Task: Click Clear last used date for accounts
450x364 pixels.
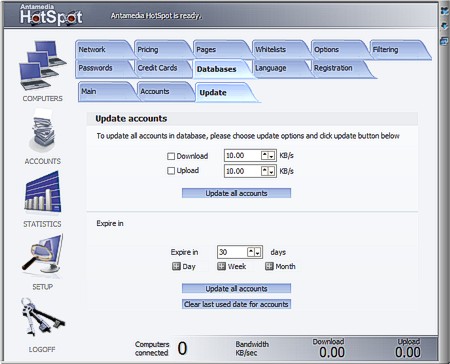Action: pyautogui.click(x=236, y=304)
